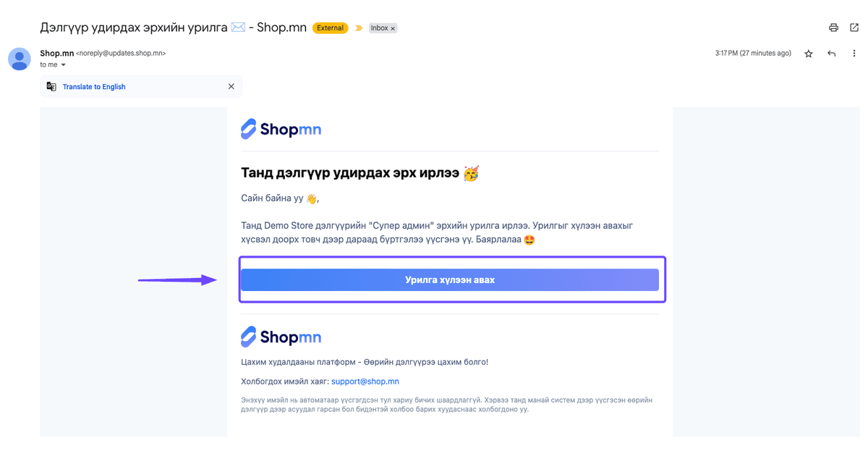Open the support@shop.mn email link

click(x=365, y=382)
